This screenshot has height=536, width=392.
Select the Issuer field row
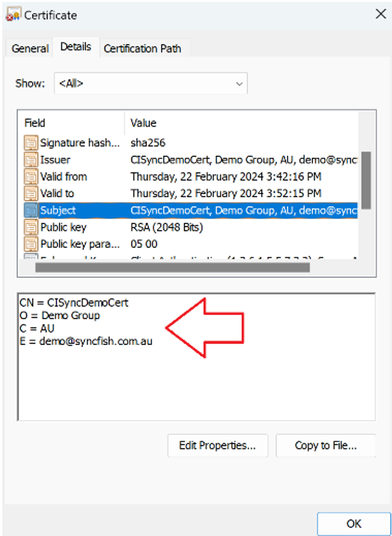(x=191, y=160)
